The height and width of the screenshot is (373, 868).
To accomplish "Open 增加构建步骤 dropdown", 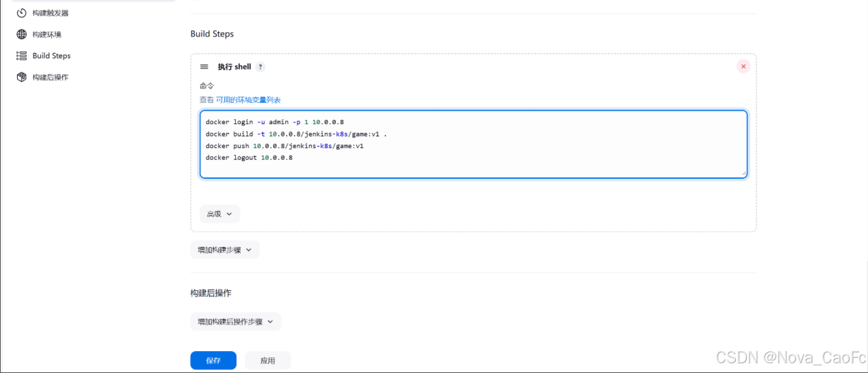I will (x=225, y=249).
